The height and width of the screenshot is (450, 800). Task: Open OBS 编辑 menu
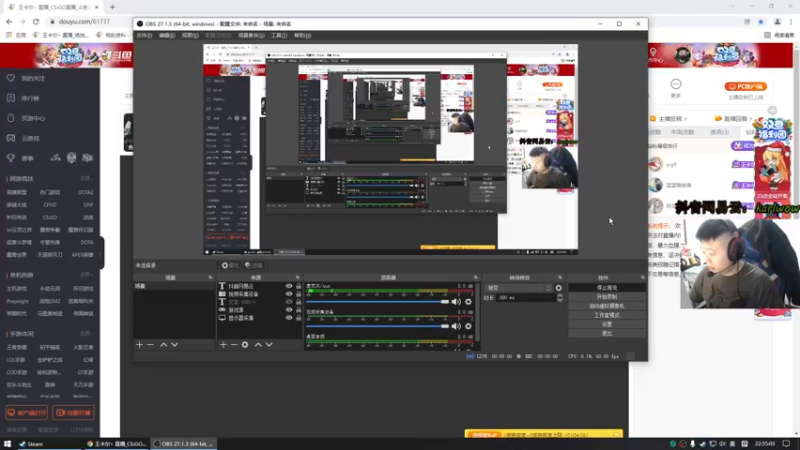coord(167,35)
